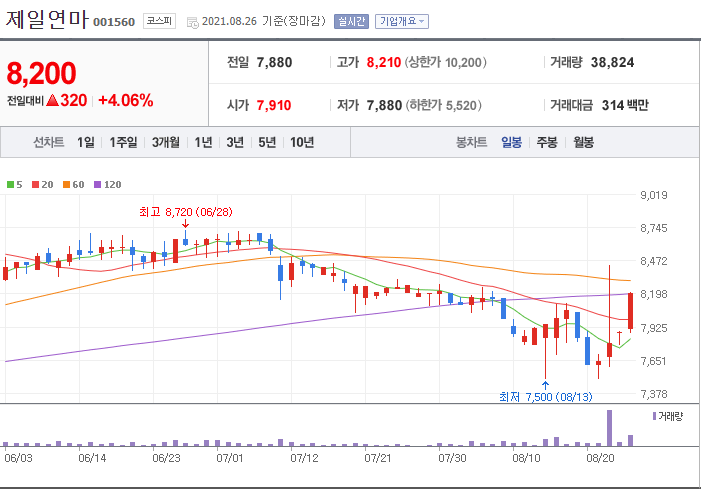701x489 pixels.
Task: Click the 선차트 label
Action: (x=49, y=142)
